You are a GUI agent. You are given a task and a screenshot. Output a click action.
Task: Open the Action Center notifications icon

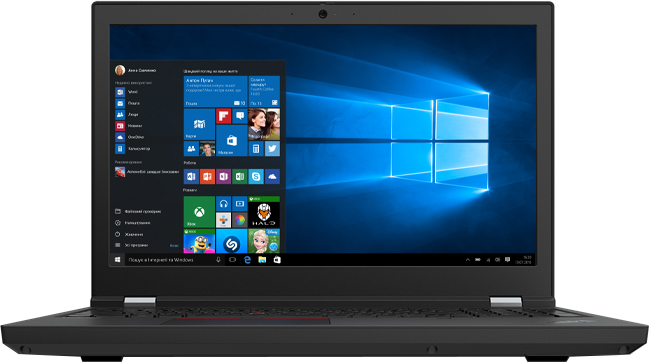[507, 260]
